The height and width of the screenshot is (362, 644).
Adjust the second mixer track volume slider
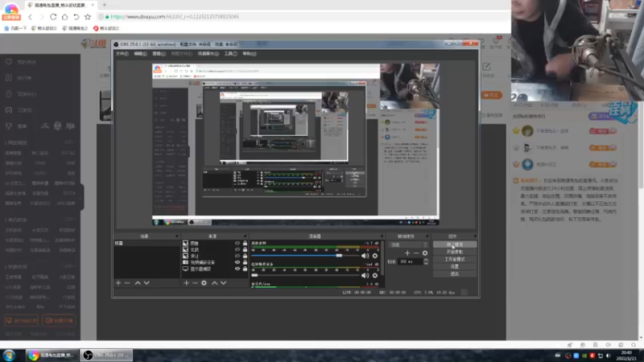click(305, 275)
